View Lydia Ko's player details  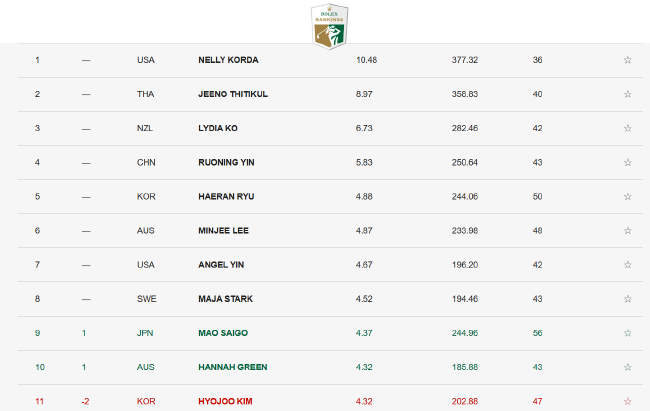(218, 128)
